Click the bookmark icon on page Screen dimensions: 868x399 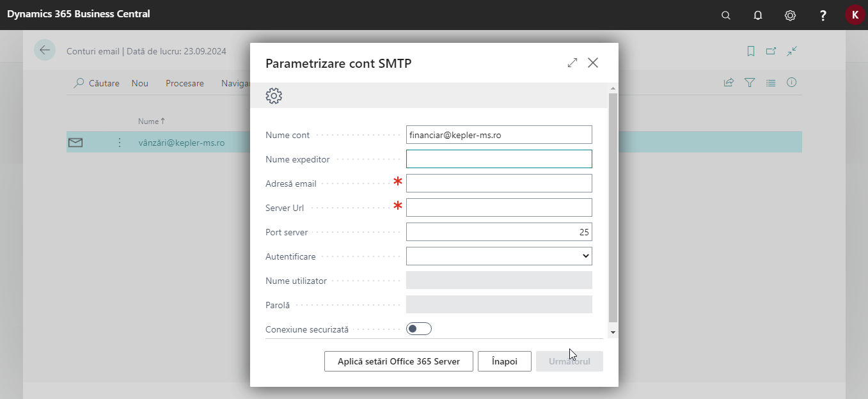751,51
